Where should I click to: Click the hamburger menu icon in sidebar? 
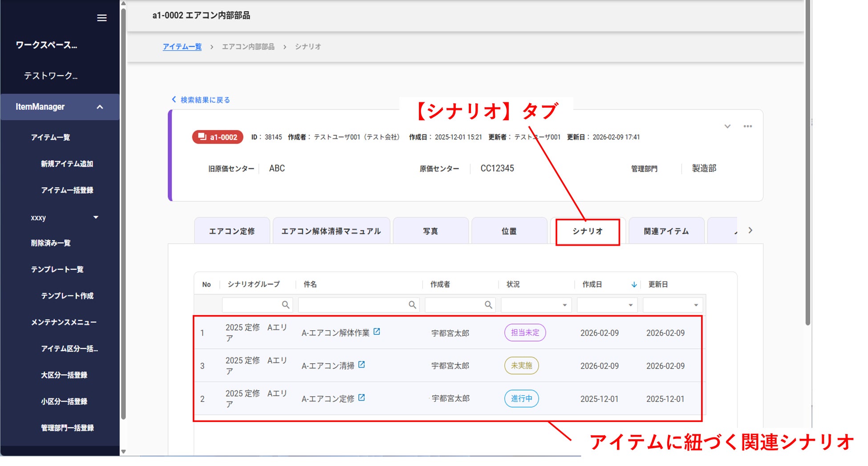tap(101, 18)
